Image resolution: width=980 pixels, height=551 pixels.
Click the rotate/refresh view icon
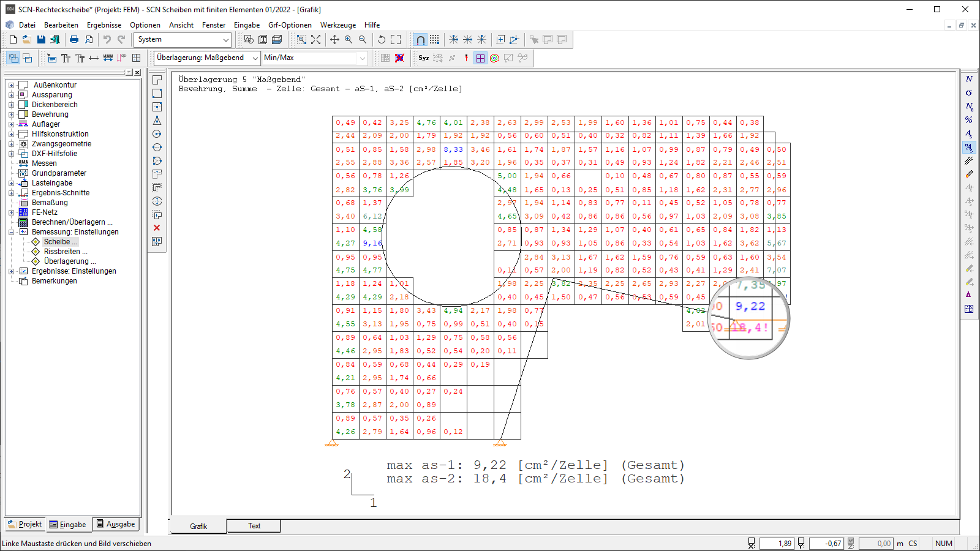tap(382, 39)
